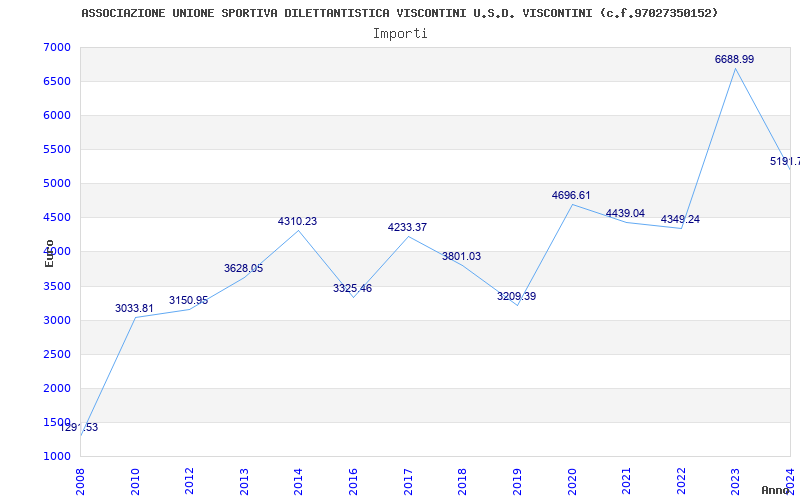This screenshot has height=500, width=800.
Task: Click the 3500 Euro axis tick
Action: pyautogui.click(x=57, y=286)
